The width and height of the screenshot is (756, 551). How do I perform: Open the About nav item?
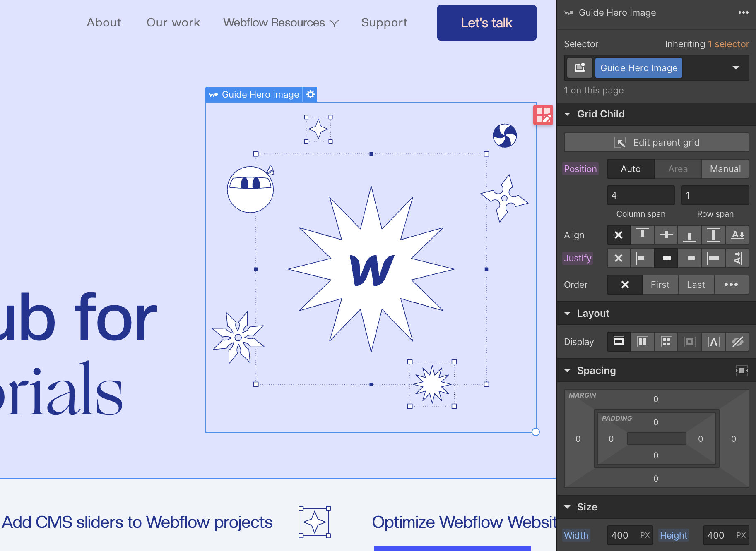click(104, 23)
